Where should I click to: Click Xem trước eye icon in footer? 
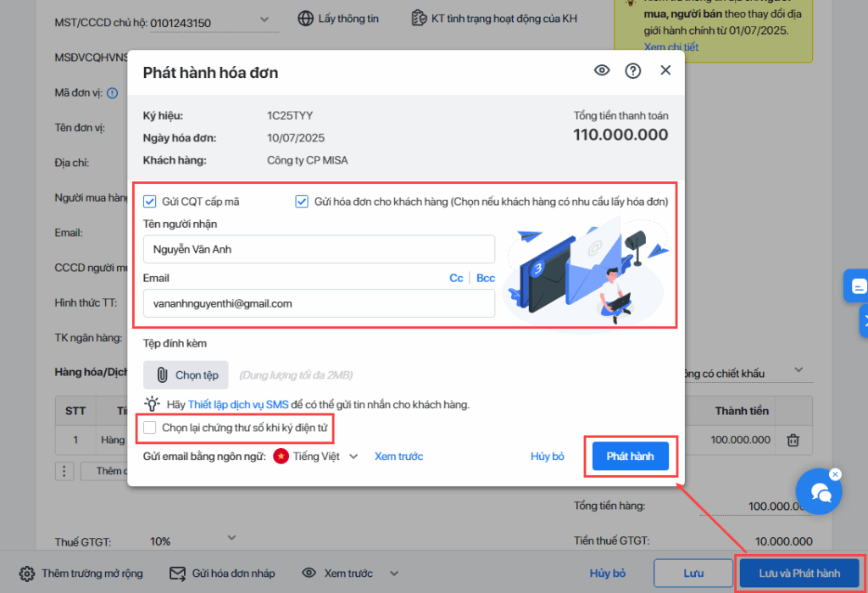pos(309,573)
